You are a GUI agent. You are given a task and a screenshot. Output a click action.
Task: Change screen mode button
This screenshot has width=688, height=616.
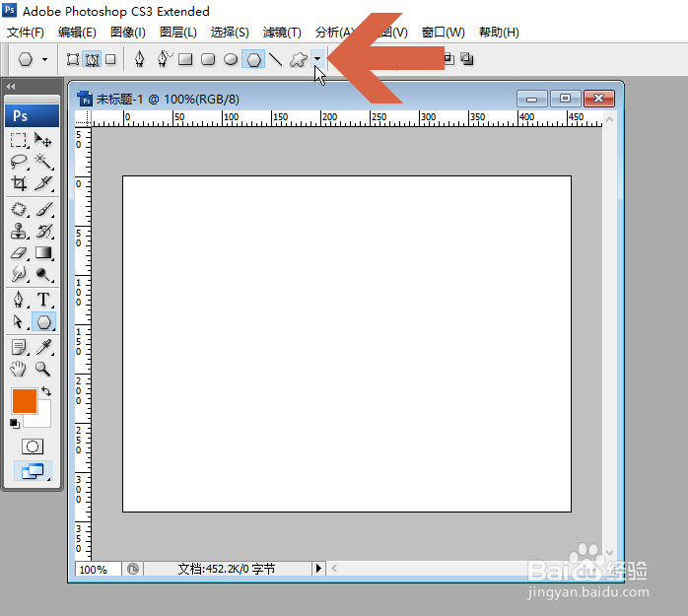click(x=33, y=471)
